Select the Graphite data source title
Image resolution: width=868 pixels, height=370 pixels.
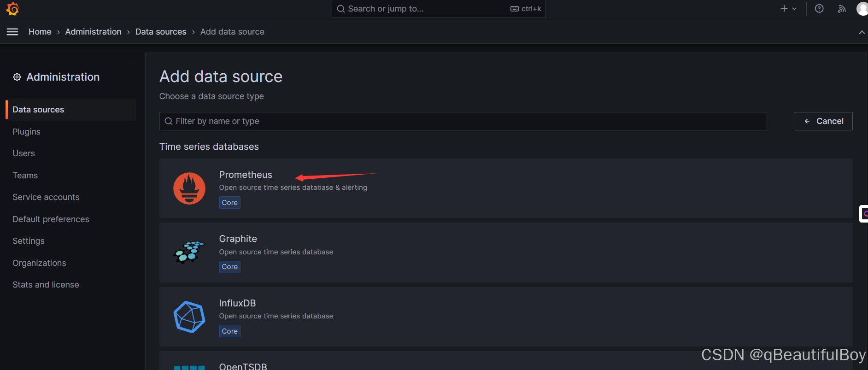238,239
